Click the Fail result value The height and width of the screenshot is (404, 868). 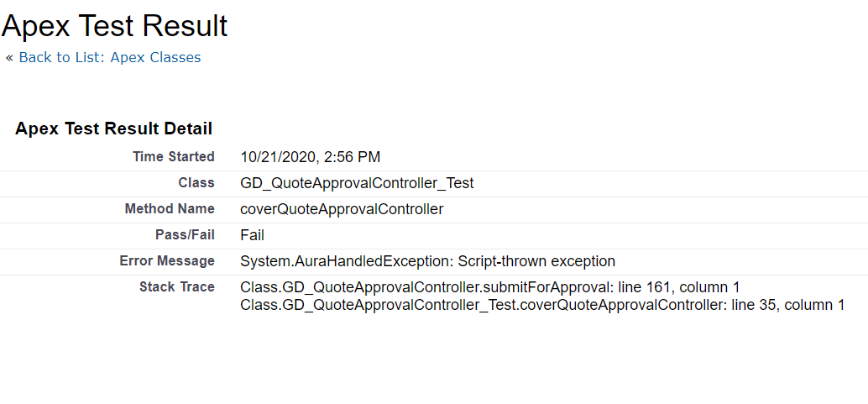[x=252, y=235]
